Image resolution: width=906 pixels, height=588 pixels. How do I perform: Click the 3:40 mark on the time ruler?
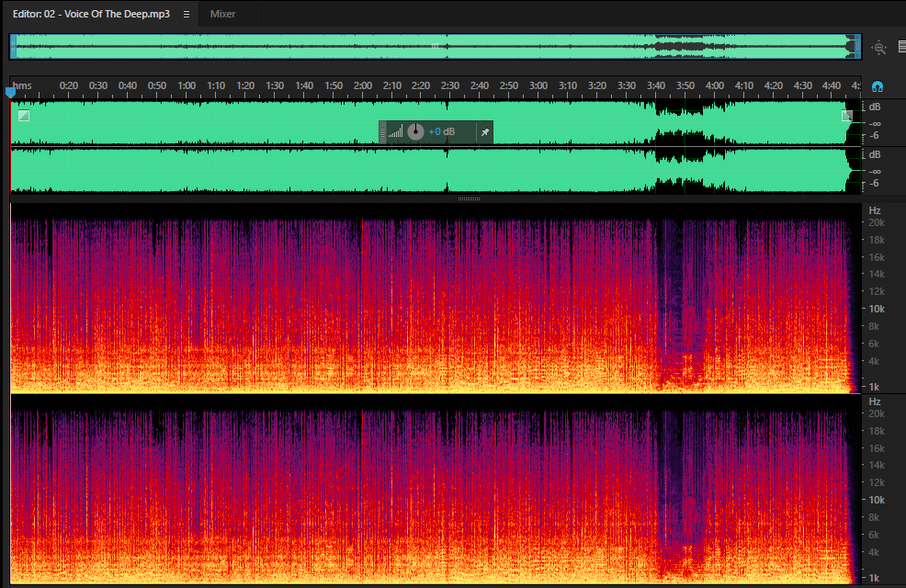656,85
